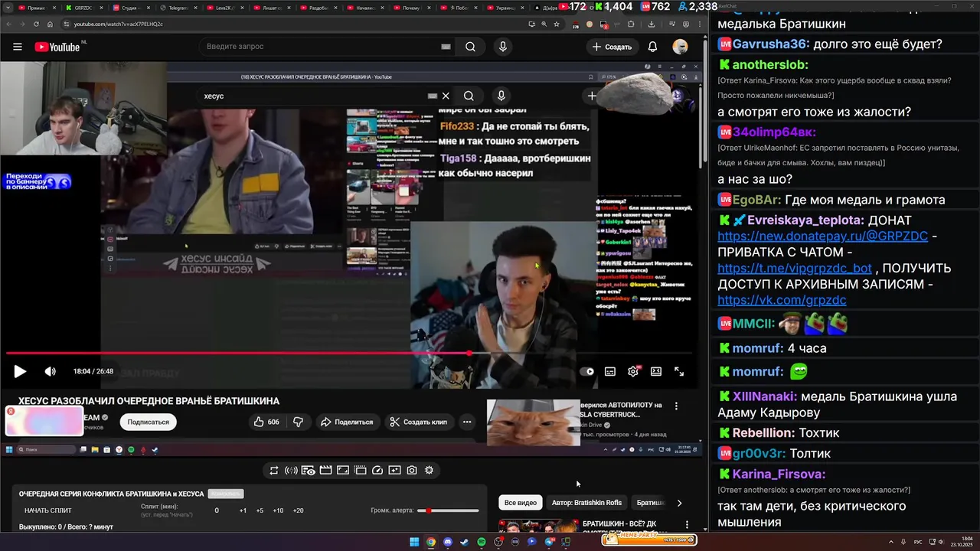
Task: Open YouTube notifications bell
Action: tap(652, 47)
